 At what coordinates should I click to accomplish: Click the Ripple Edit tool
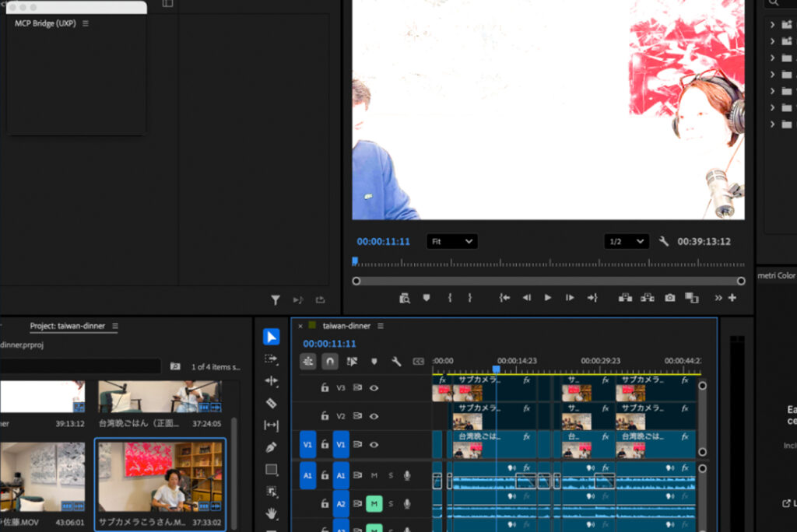271,381
